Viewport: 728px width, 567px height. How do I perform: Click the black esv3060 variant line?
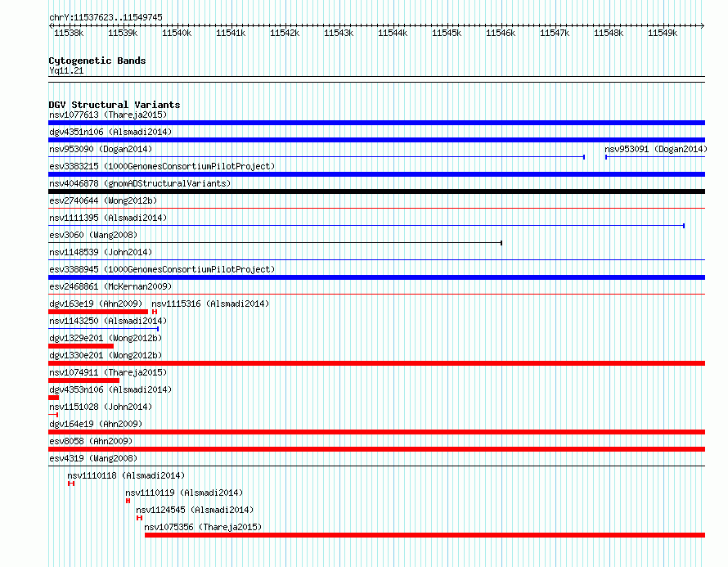point(276,243)
